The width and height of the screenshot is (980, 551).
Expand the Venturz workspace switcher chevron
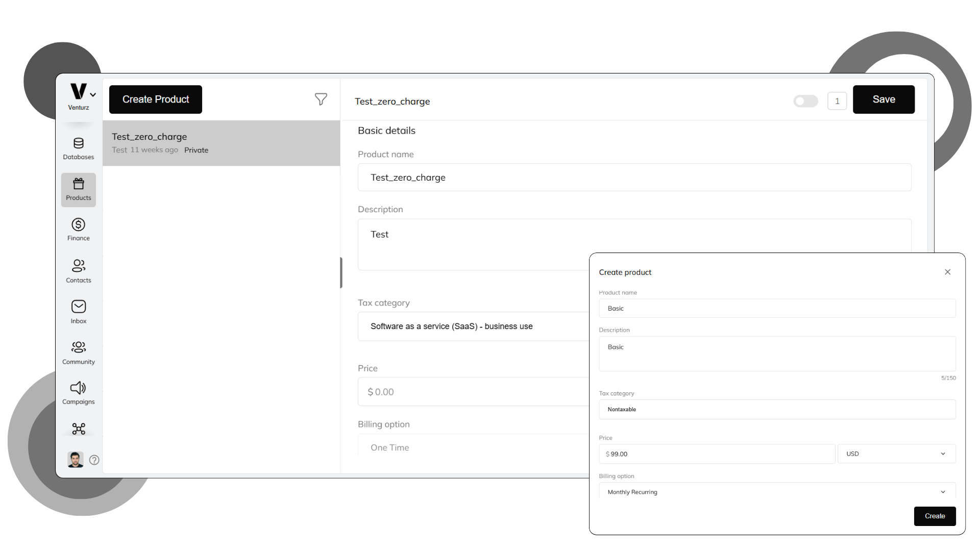(x=93, y=95)
